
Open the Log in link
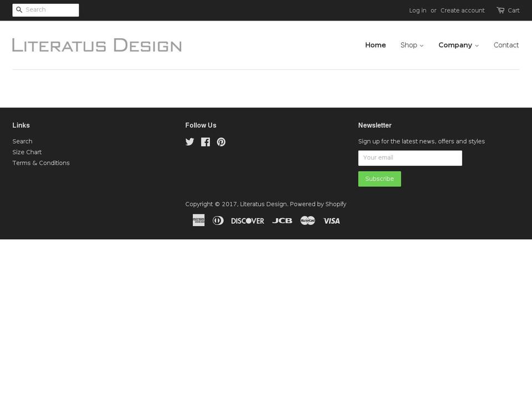pyautogui.click(x=418, y=11)
